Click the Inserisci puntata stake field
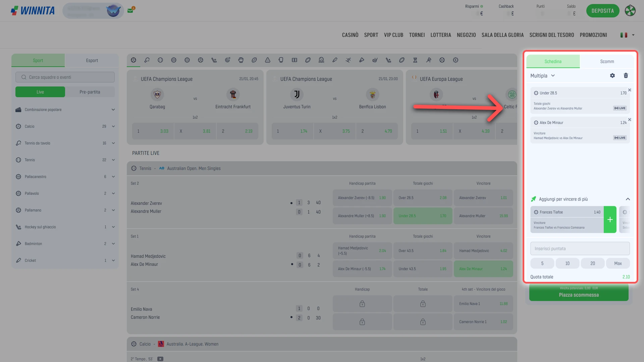 click(x=580, y=249)
